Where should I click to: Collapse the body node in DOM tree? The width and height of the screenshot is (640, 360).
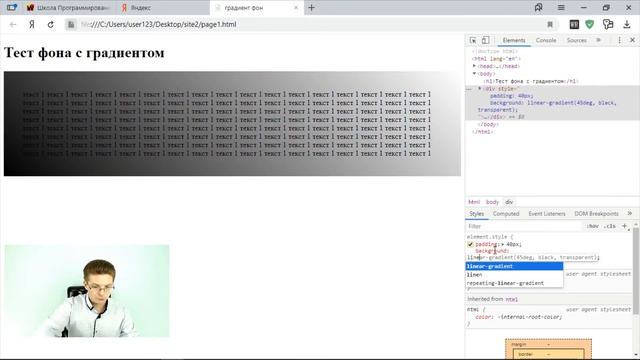click(474, 73)
